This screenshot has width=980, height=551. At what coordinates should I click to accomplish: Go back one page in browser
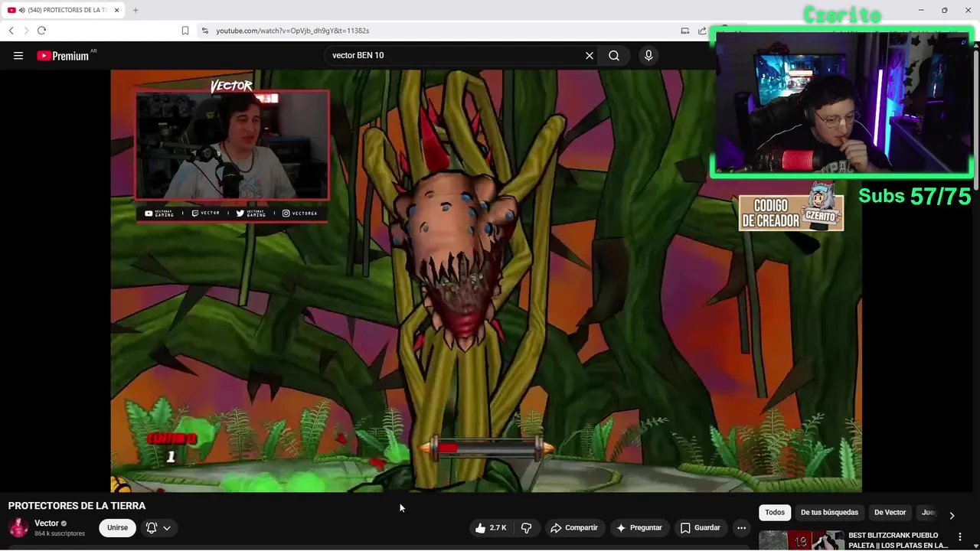11,31
